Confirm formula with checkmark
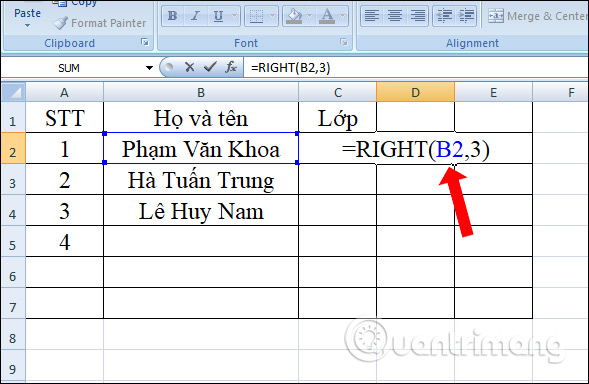Viewport: 589px width, 384px height. click(x=210, y=68)
